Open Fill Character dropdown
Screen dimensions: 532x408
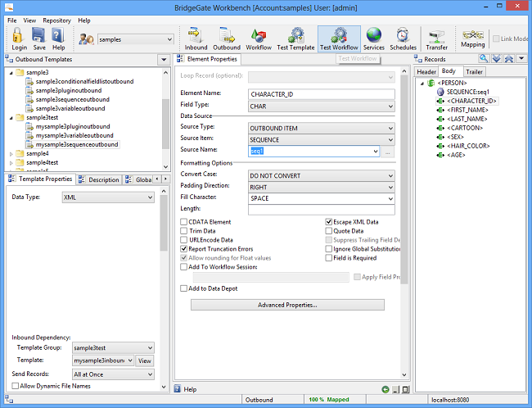(x=322, y=198)
